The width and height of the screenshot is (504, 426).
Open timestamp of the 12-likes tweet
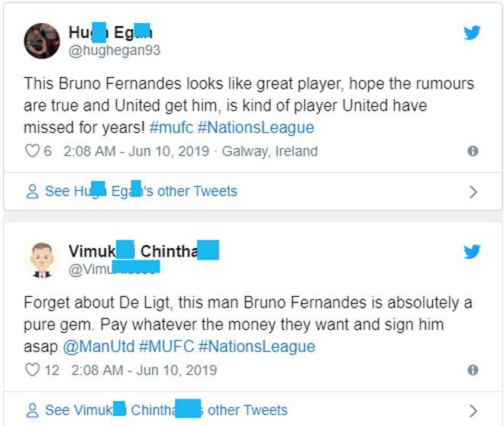(x=144, y=370)
